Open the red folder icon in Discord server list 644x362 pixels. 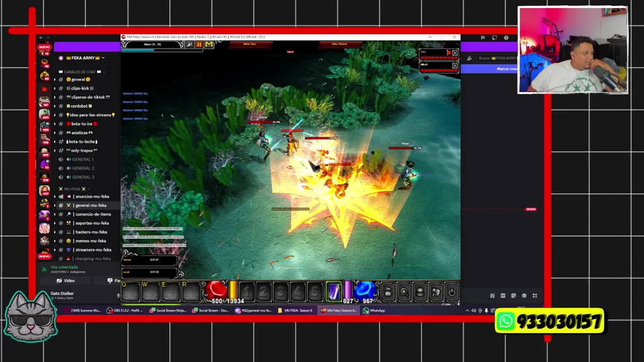[44, 89]
